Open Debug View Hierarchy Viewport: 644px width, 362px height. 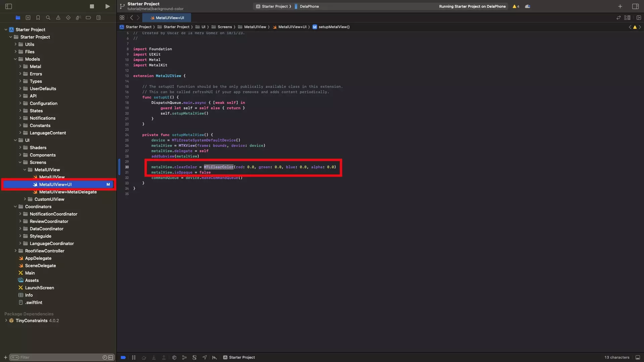point(174,357)
